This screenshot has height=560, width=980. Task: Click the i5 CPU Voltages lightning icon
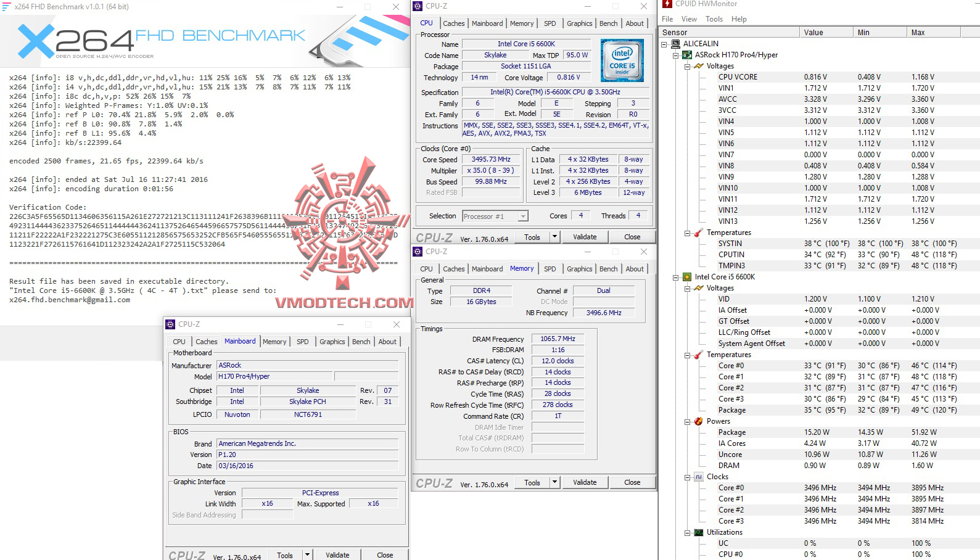[699, 288]
